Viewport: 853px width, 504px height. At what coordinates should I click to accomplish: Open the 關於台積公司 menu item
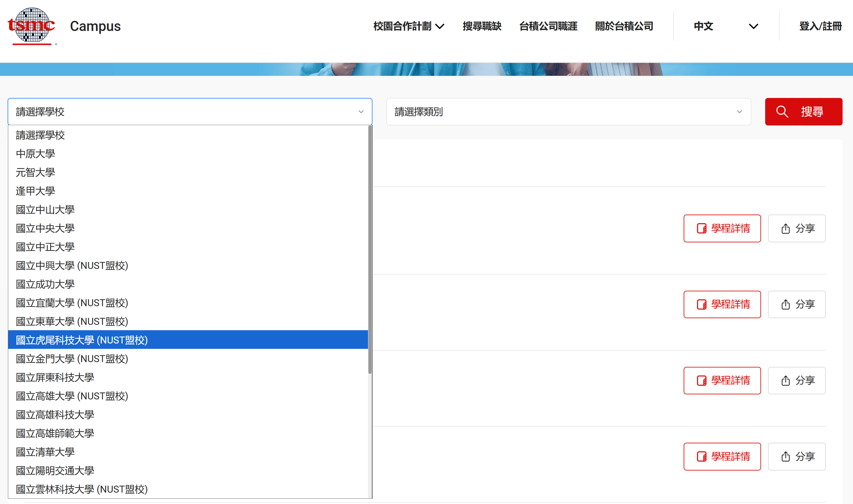coord(624,26)
